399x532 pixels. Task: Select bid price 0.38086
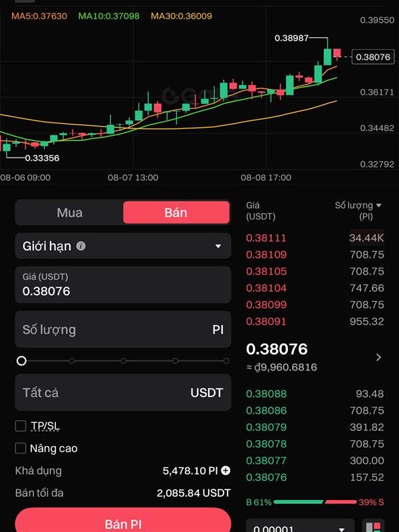tap(266, 410)
